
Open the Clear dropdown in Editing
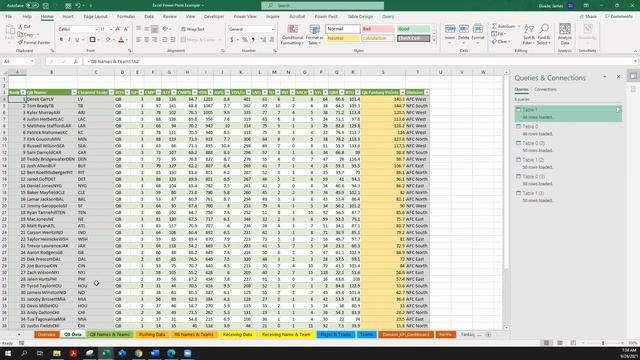[x=501, y=42]
